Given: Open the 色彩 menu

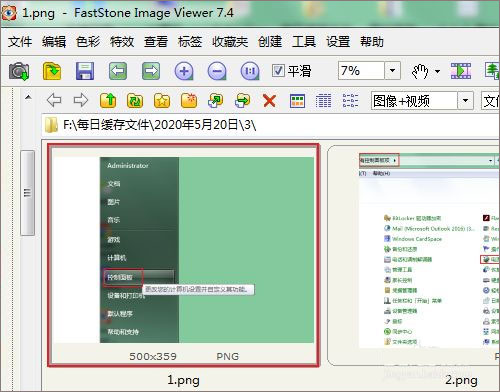Looking at the screenshot, I should pyautogui.click(x=88, y=42).
